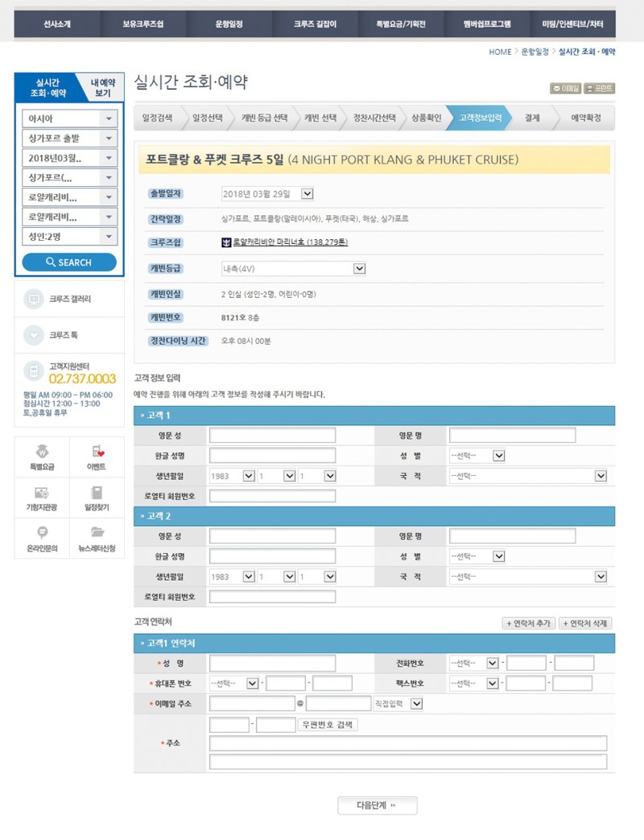Click the 이벤트 icon shortcut
Screen dimensions: 644x840
click(97, 452)
